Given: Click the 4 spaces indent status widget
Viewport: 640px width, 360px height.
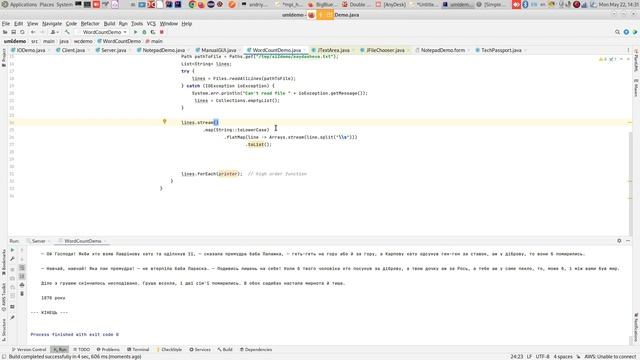Looking at the screenshot, I should (x=563, y=356).
